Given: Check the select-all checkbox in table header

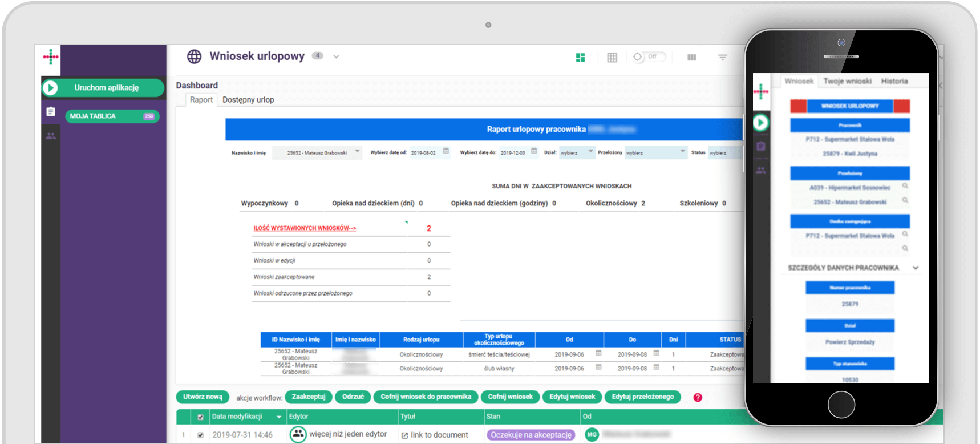Looking at the screenshot, I should (x=200, y=417).
